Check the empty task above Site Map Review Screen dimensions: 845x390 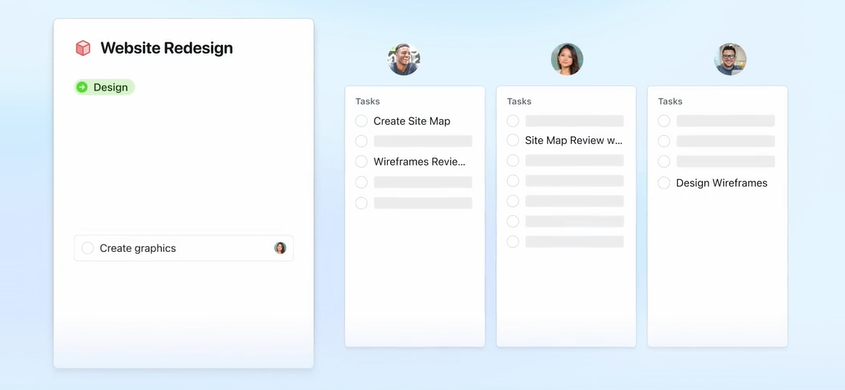[513, 121]
